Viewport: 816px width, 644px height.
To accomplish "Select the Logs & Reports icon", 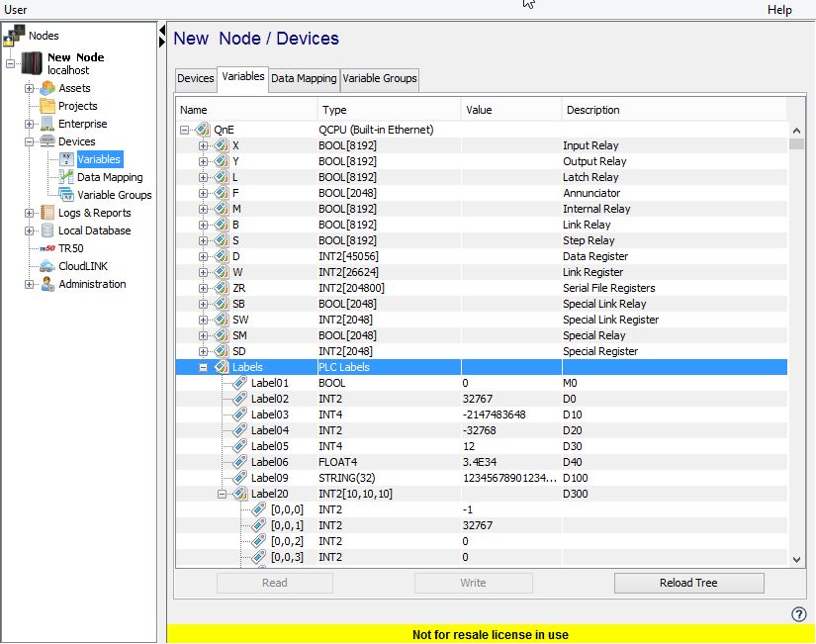I will pyautogui.click(x=47, y=213).
